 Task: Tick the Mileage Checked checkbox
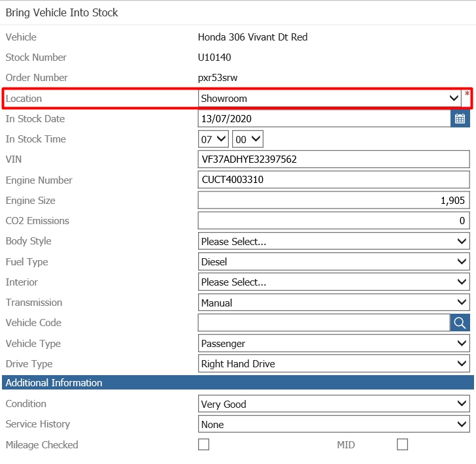(204, 444)
